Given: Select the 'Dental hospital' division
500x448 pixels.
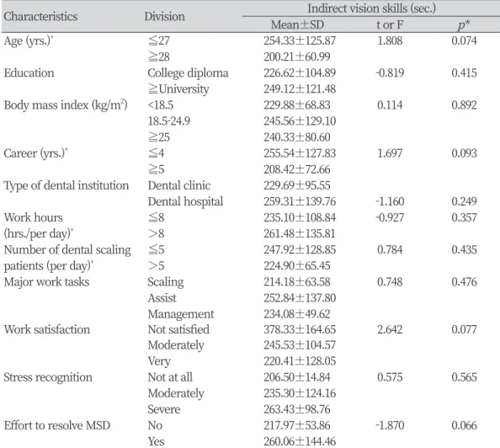Looking at the screenshot, I should (185, 202).
